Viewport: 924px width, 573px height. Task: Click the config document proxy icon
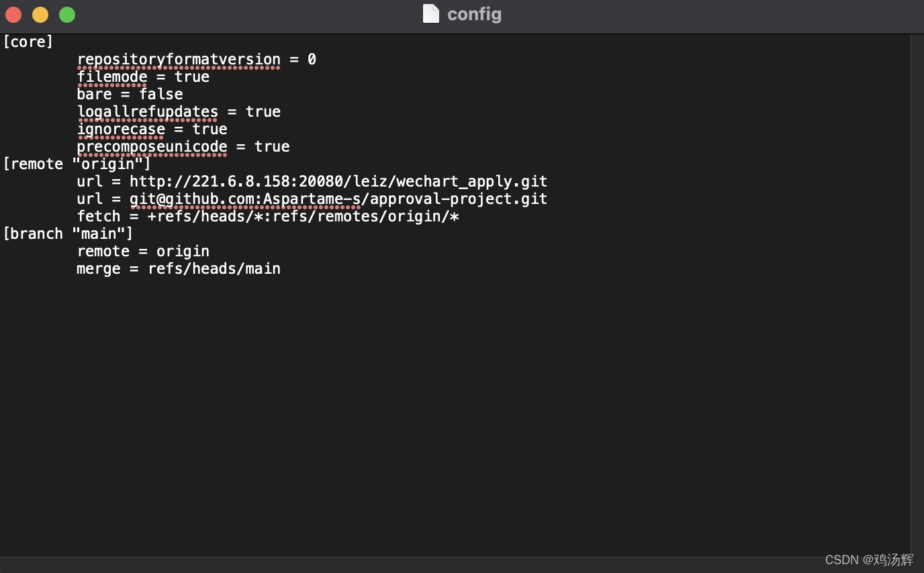tap(431, 14)
